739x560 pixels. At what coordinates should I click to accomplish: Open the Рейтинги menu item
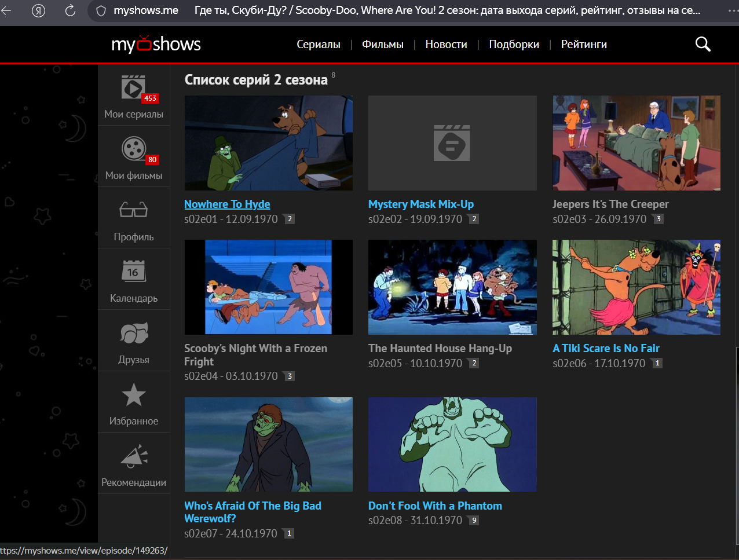click(x=584, y=44)
